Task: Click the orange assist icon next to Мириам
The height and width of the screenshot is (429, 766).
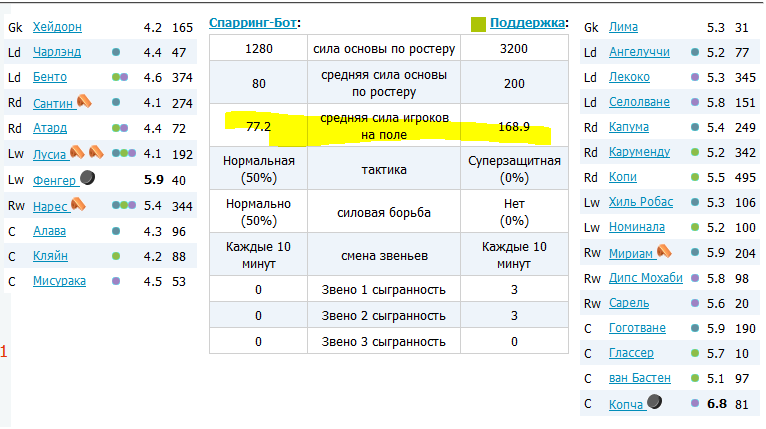Action: [664, 251]
